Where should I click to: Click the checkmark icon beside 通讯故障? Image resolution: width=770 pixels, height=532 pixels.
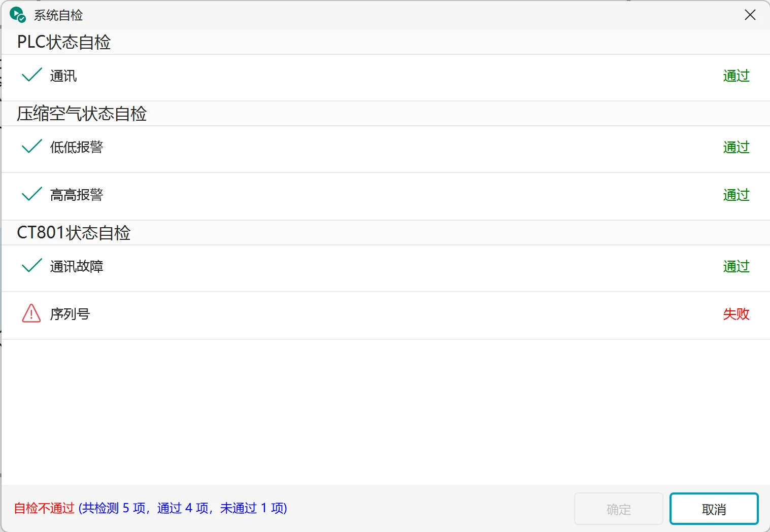tap(31, 266)
